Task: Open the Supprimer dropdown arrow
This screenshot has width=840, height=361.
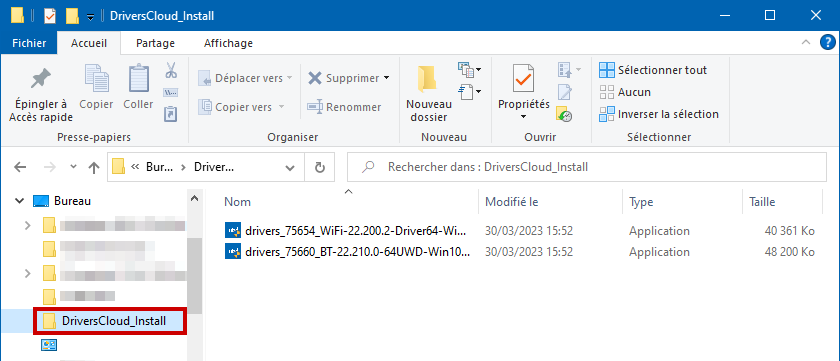Action: tap(386, 78)
